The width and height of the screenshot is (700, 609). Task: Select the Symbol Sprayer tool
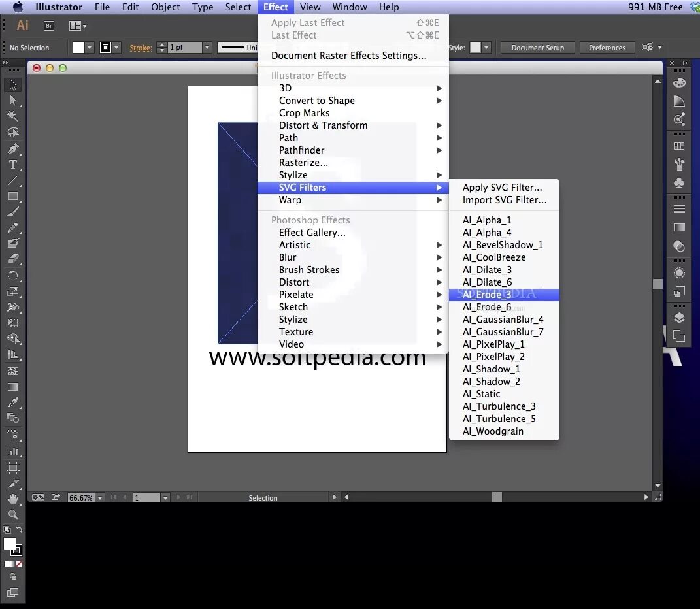tap(13, 435)
